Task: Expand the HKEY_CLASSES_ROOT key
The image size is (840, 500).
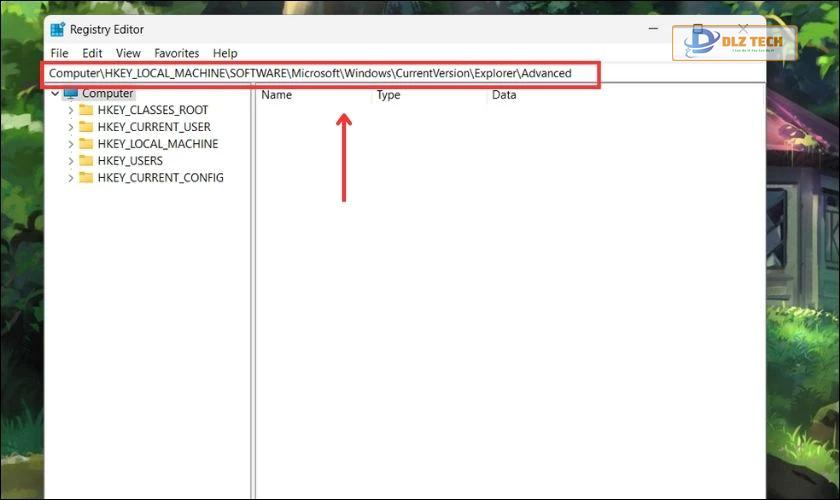Action: point(71,110)
